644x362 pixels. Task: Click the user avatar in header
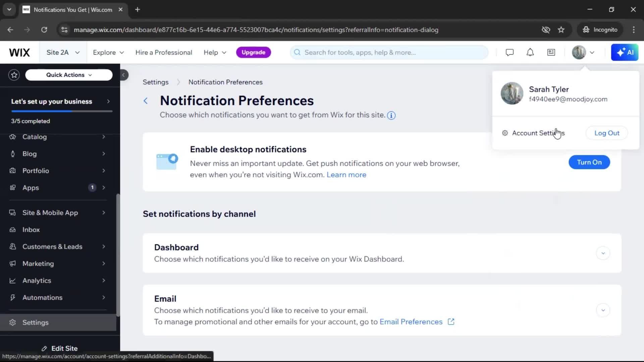579,53
